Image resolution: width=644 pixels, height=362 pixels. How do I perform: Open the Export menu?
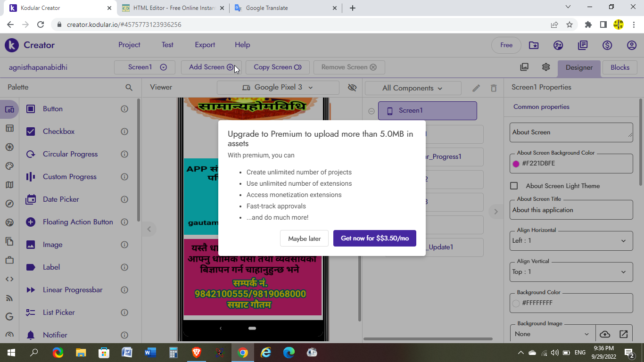[205, 45]
